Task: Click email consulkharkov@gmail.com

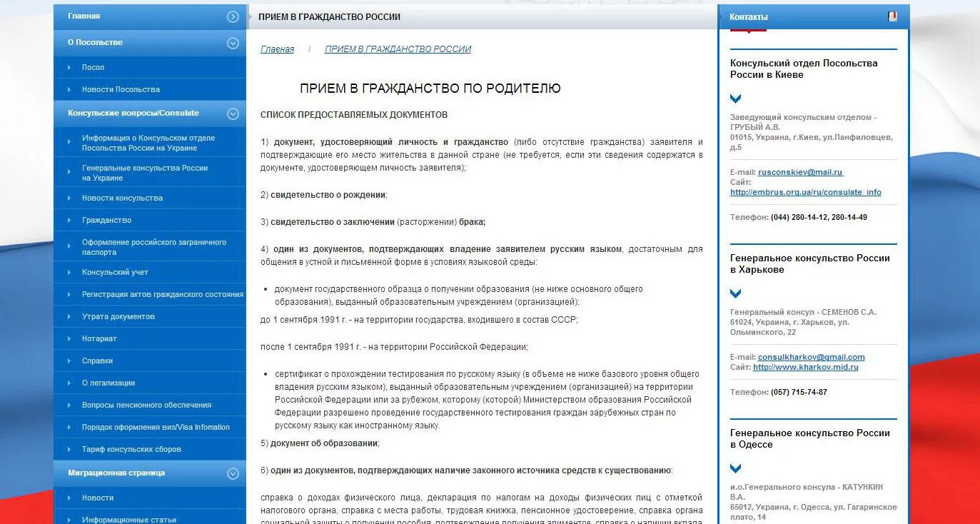Action: [812, 357]
